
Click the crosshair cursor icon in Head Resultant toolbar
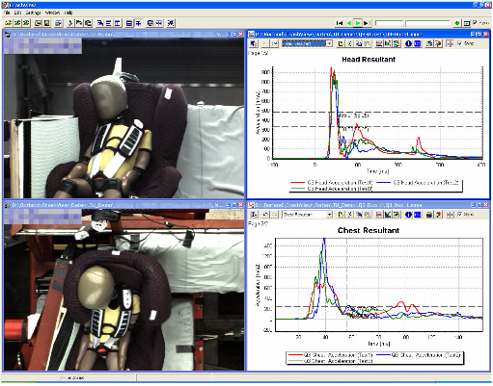pos(450,43)
